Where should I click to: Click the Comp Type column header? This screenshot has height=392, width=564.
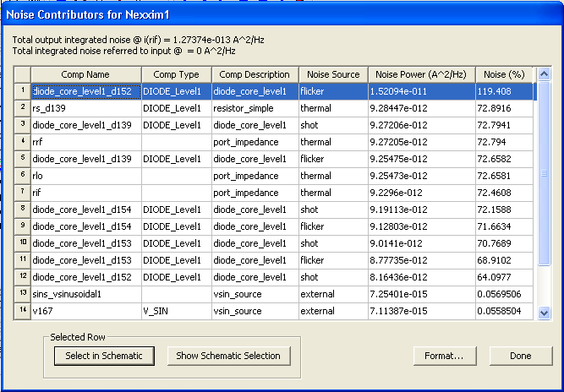176,74
